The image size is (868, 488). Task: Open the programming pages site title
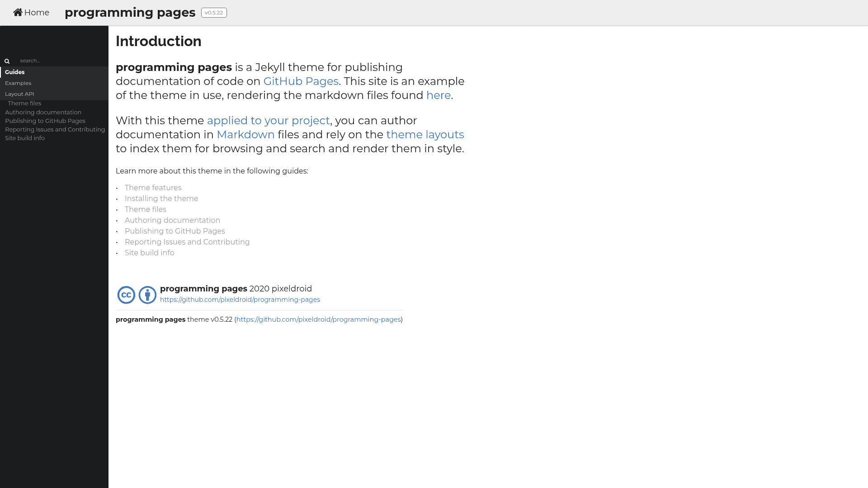(x=130, y=12)
